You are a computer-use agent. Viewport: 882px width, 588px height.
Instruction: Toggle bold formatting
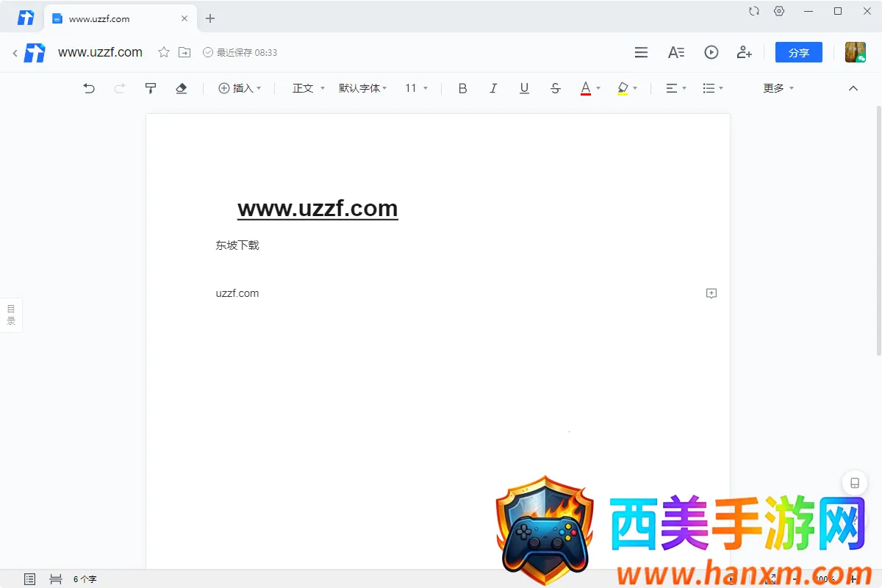(462, 88)
